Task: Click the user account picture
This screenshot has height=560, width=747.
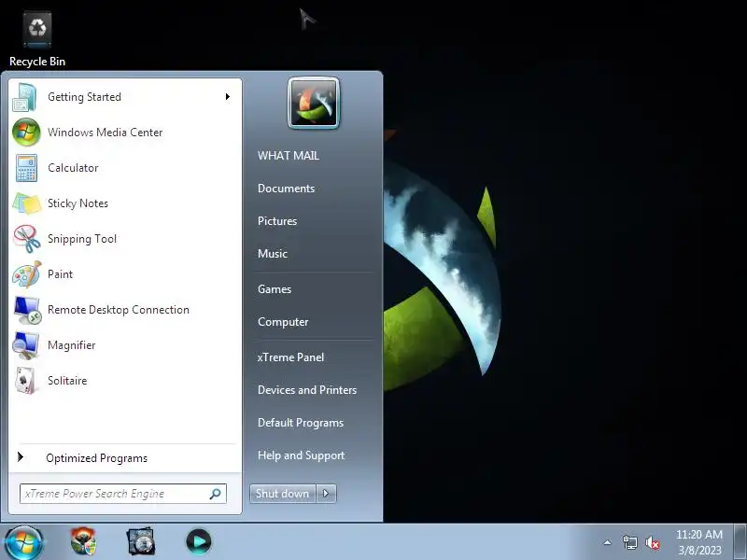Action: (x=314, y=104)
